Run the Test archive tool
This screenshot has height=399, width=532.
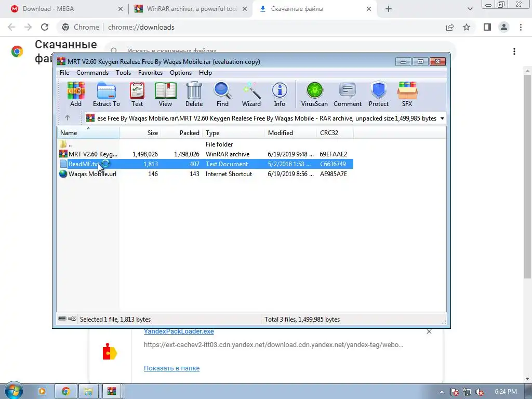pos(137,95)
